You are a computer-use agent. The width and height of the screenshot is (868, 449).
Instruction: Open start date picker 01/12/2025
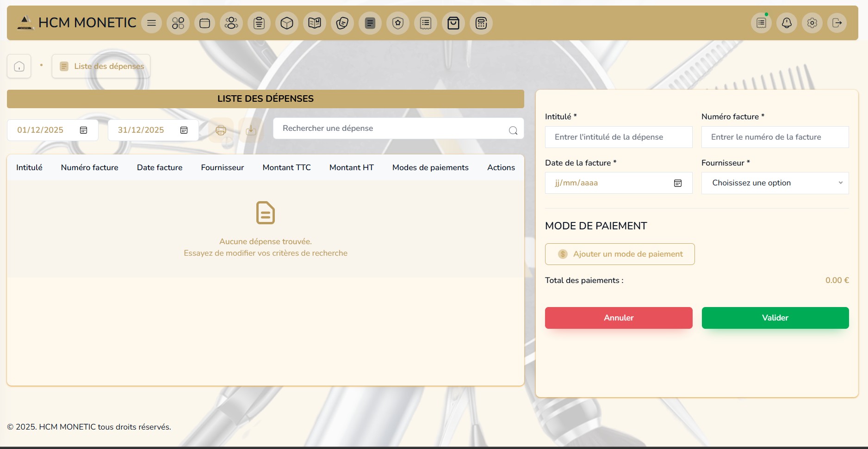click(x=83, y=130)
